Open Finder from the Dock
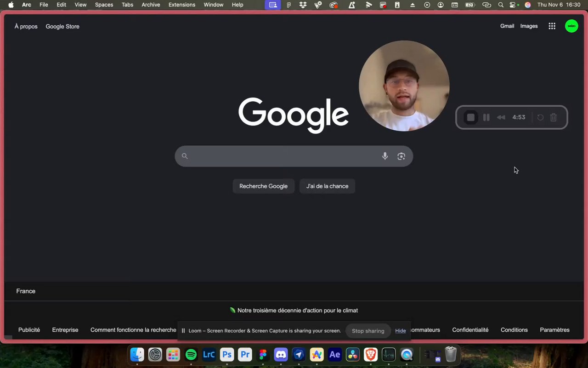 [x=137, y=354]
